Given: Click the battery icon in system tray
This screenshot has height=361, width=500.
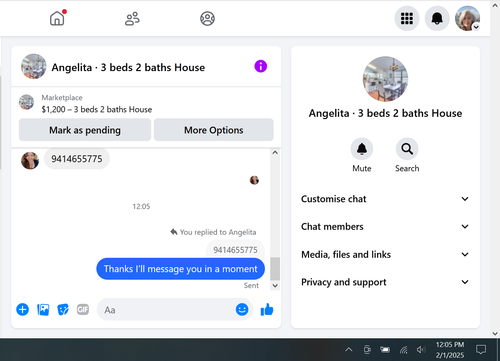Looking at the screenshot, I should [x=385, y=350].
